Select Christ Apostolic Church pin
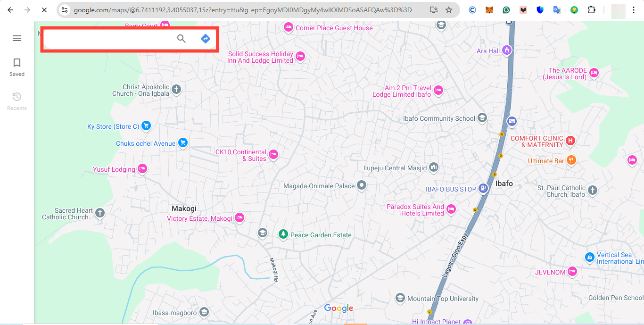This screenshot has height=325, width=644. coord(176,89)
